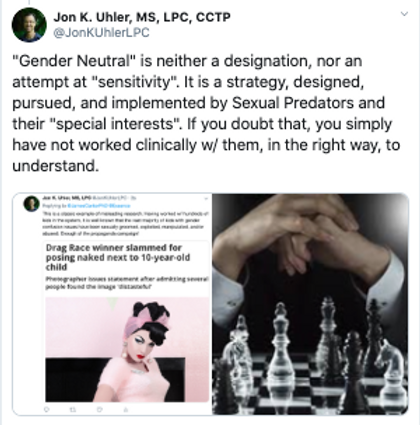Click the display name Jon K. Uhler, MS, LPC, CCTP

142,17
